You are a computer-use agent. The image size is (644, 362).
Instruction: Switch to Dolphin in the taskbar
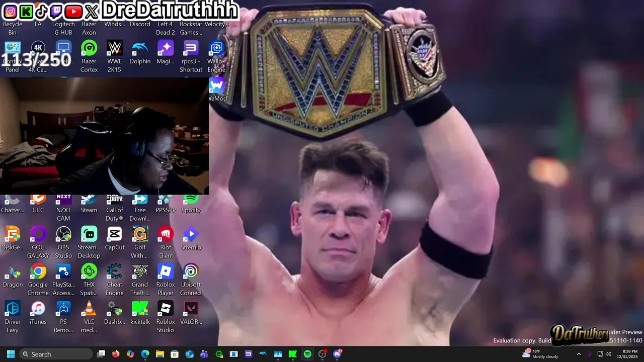(x=263, y=354)
